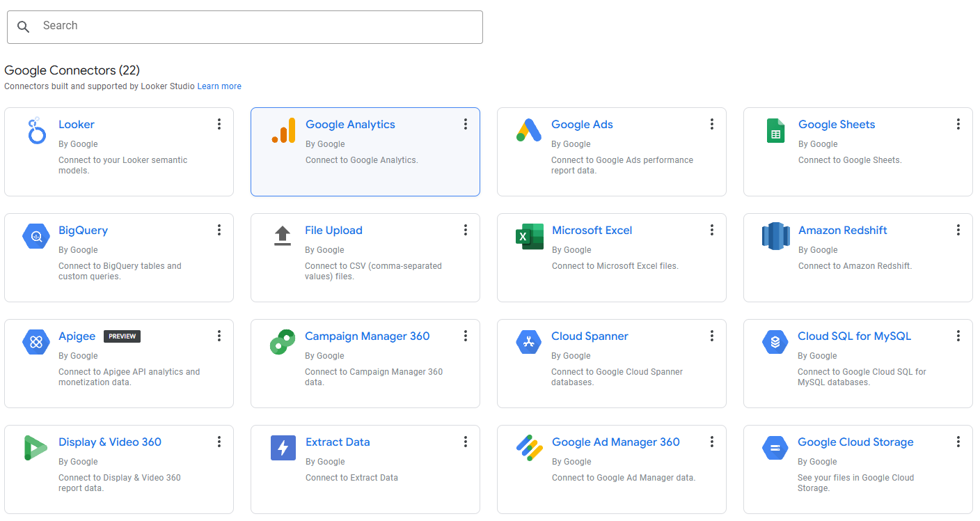The image size is (980, 521).
Task: Click the Cloud SQL for MySQL title link
Action: pyautogui.click(x=854, y=336)
